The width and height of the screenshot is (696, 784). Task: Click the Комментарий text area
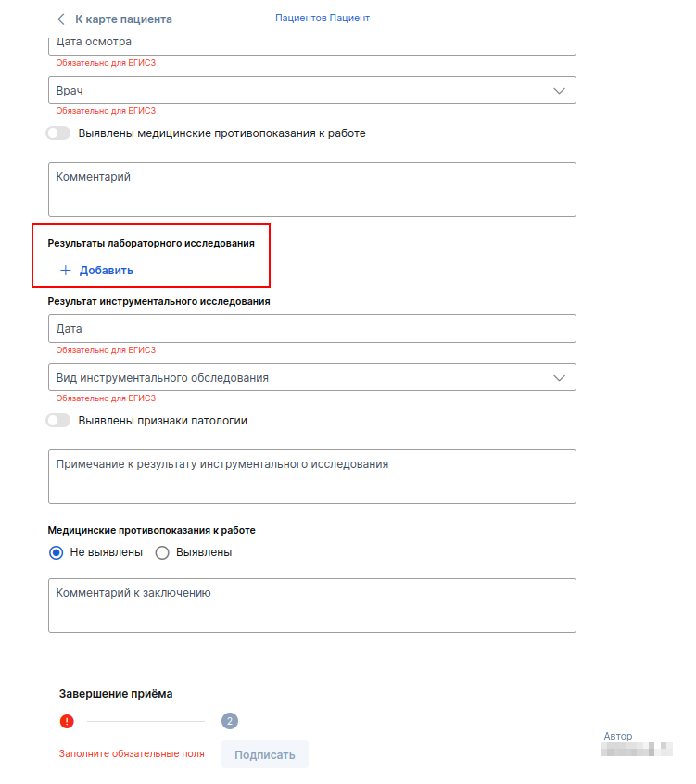tap(312, 189)
